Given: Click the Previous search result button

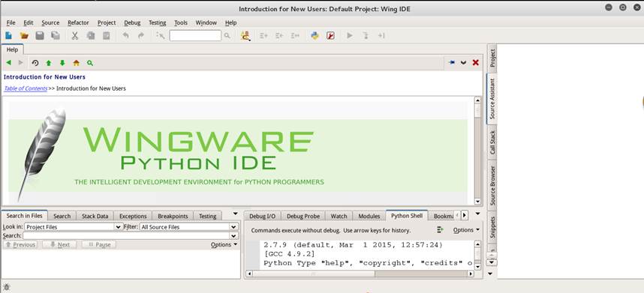Looking at the screenshot, I should [x=20, y=244].
